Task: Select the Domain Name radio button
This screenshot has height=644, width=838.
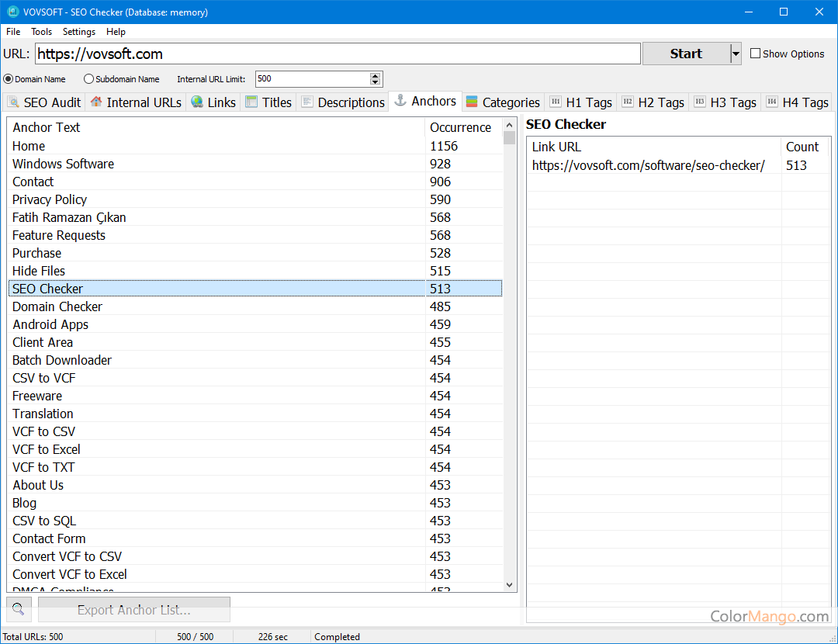Action: tap(9, 79)
